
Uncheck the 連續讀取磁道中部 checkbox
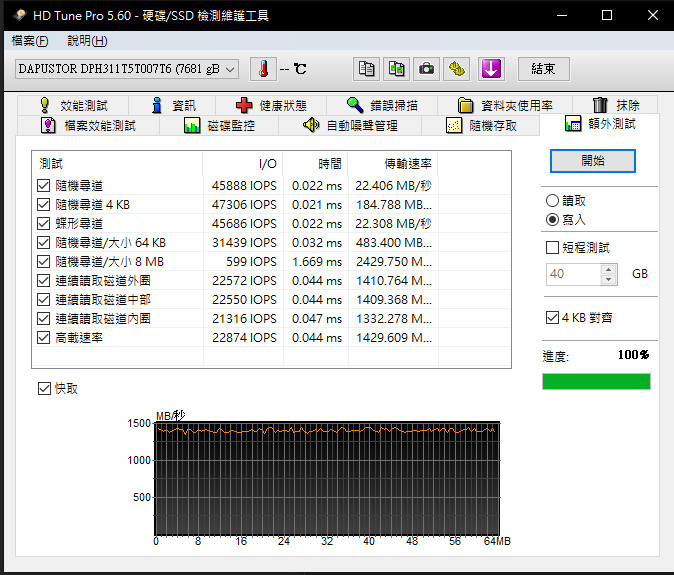pyautogui.click(x=43, y=300)
